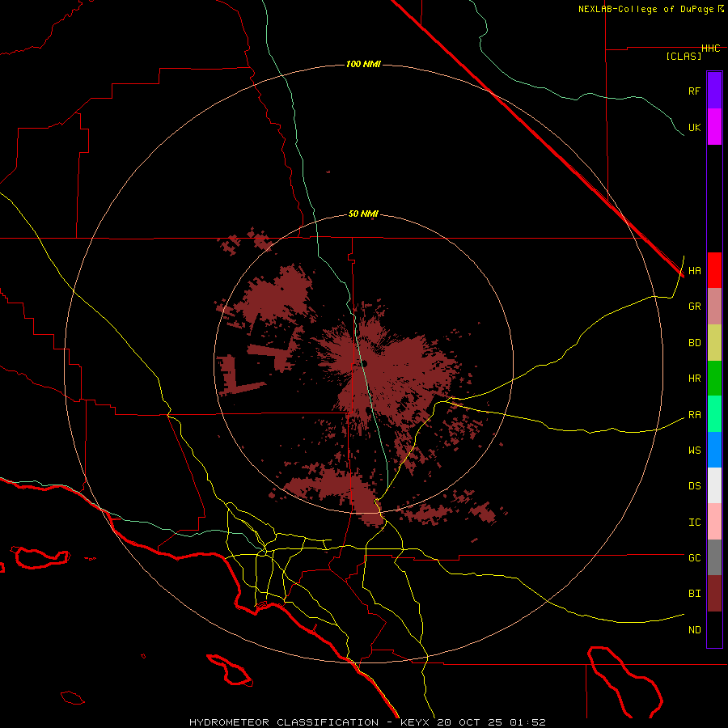This screenshot has width=728, height=728.
Task: Click the "IC" legend label
Action: tap(694, 523)
